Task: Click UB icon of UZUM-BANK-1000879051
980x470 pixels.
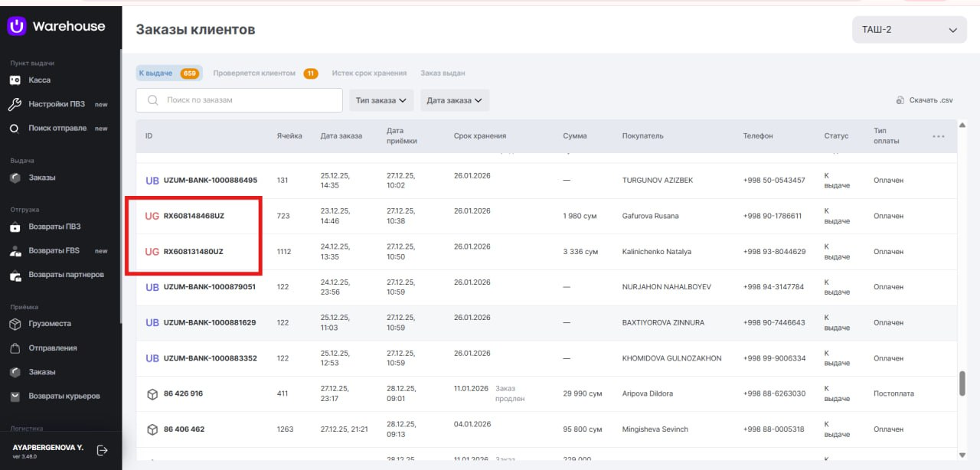Action: pos(152,287)
